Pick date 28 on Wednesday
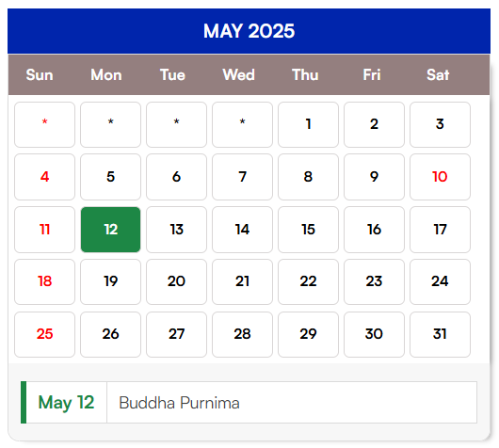The width and height of the screenshot is (499, 448). click(x=242, y=334)
